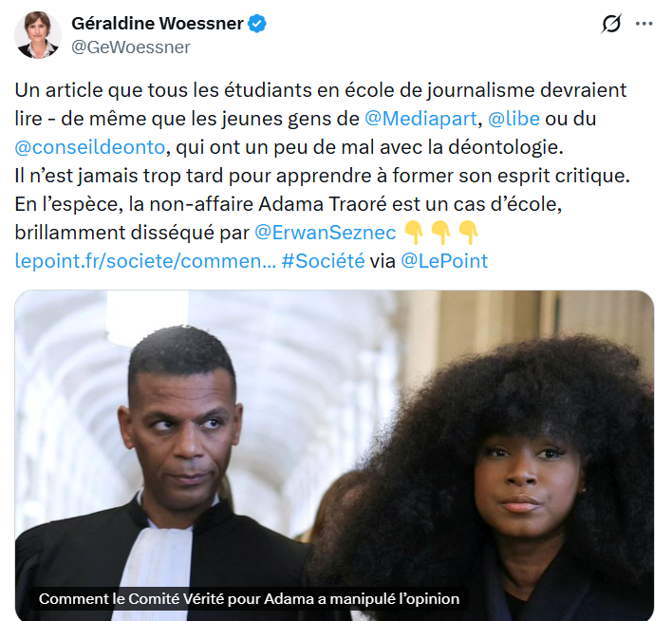Open Géraldine Woessner's profile picture
The height and width of the screenshot is (621, 672).
click(x=38, y=35)
